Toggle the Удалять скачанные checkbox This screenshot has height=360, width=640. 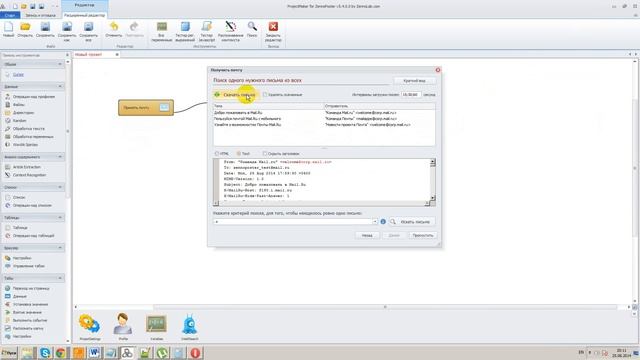[265, 94]
